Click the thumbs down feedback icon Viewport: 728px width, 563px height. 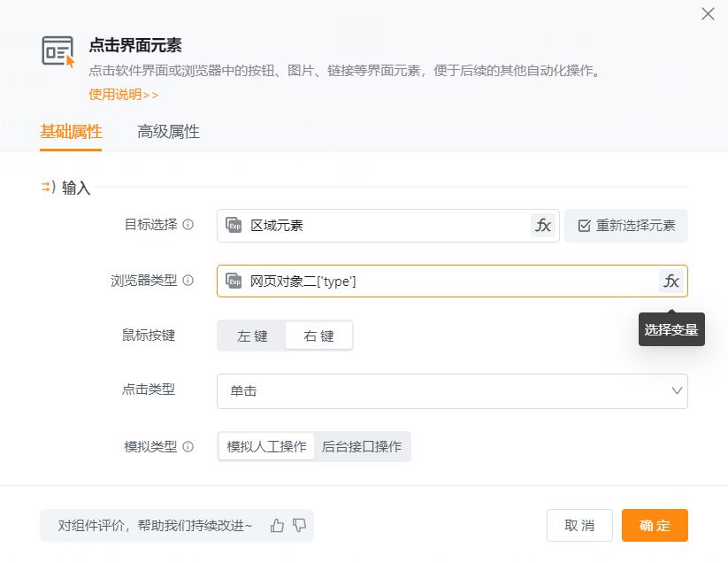pos(299,525)
